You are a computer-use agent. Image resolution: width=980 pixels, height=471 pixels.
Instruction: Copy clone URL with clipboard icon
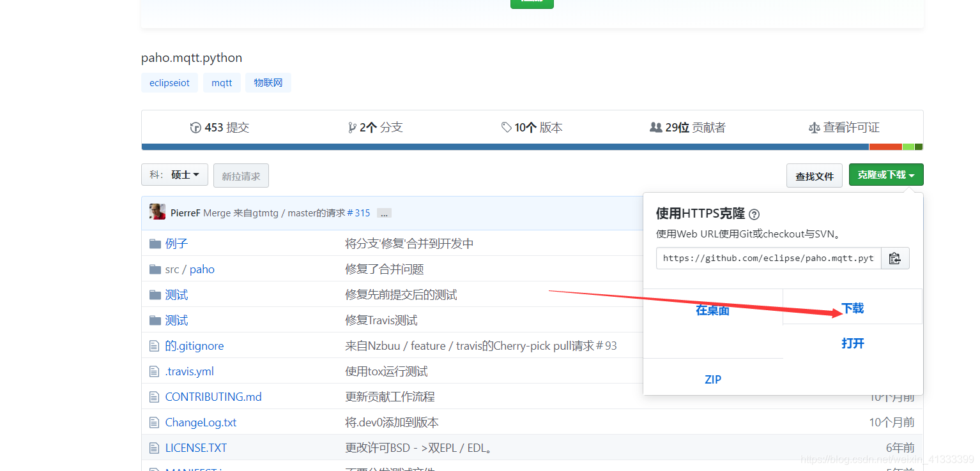pyautogui.click(x=895, y=258)
